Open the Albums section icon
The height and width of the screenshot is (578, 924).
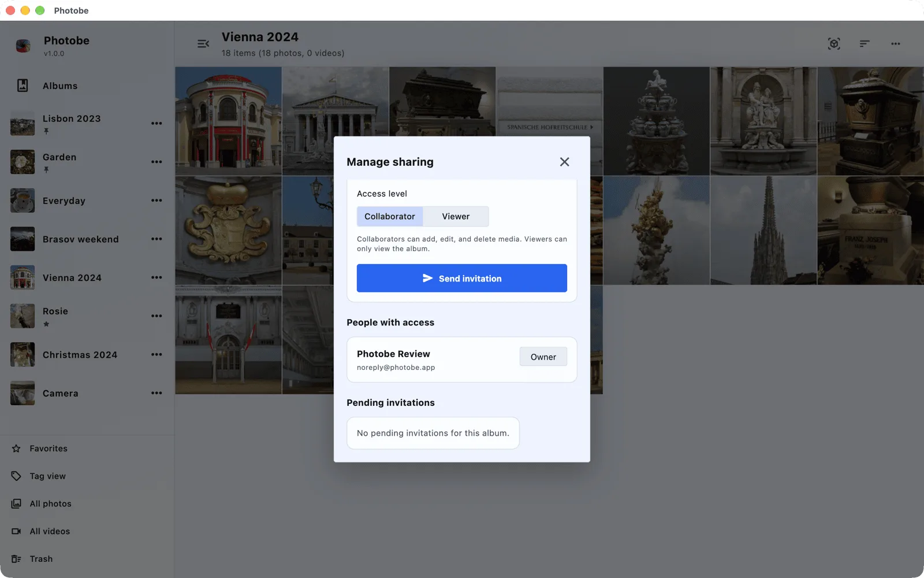[23, 86]
